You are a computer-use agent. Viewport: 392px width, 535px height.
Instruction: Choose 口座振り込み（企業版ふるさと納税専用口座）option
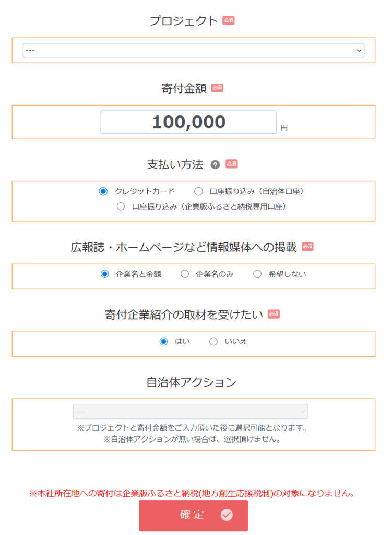121,206
